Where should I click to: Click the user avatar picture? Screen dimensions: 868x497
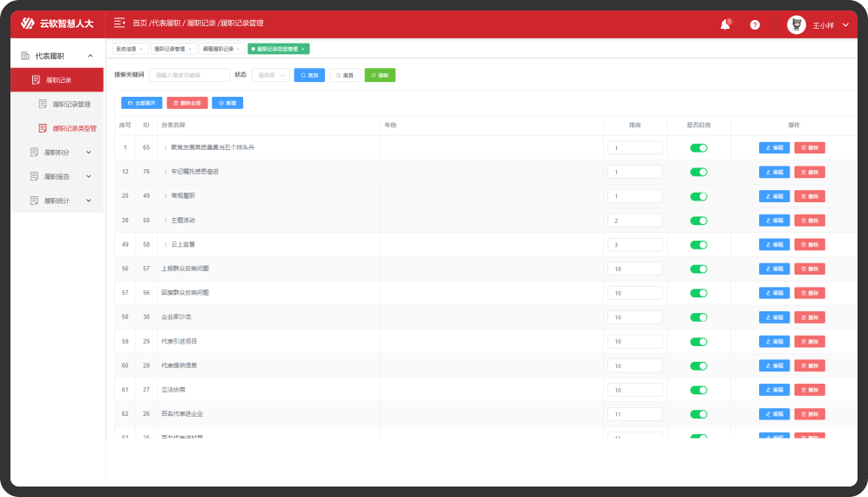tap(796, 25)
